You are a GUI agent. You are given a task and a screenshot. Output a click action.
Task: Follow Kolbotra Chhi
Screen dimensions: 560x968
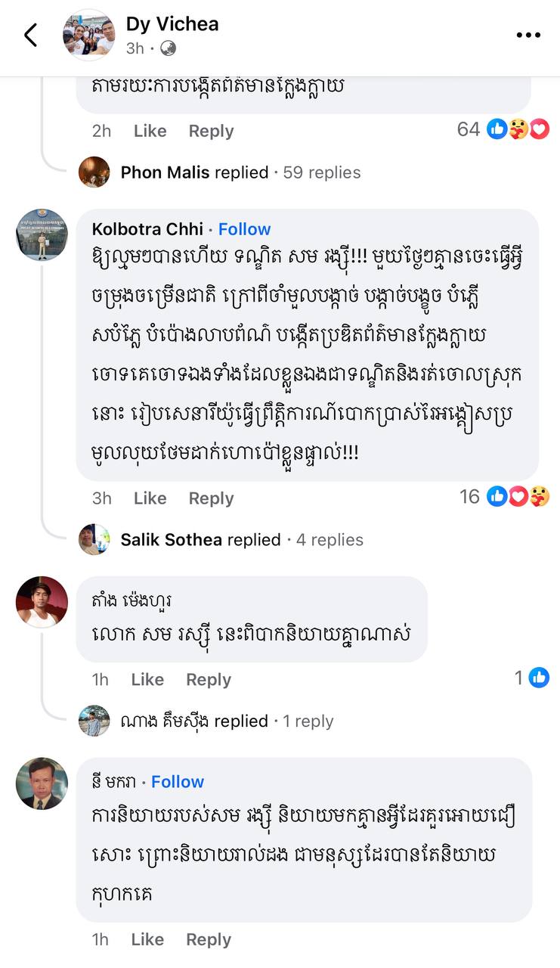coord(244,229)
